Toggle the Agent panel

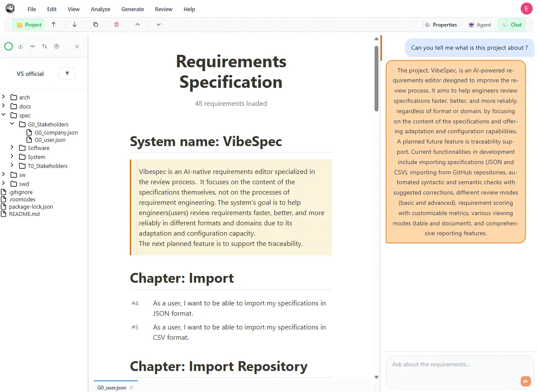tap(480, 24)
